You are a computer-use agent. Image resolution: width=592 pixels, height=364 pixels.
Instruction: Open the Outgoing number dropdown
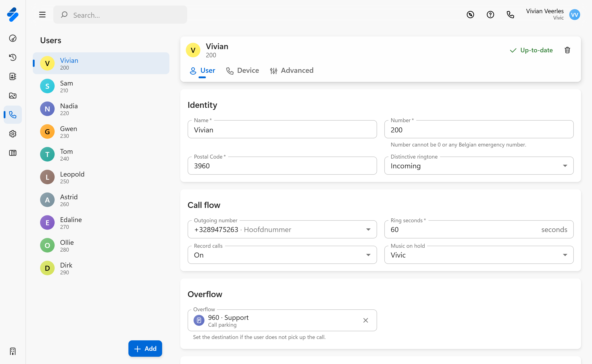click(x=368, y=229)
